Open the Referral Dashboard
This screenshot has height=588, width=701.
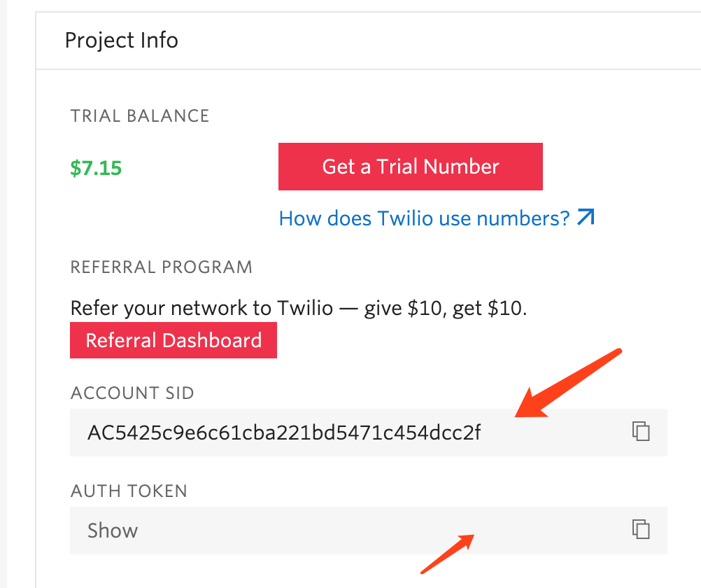(x=174, y=340)
